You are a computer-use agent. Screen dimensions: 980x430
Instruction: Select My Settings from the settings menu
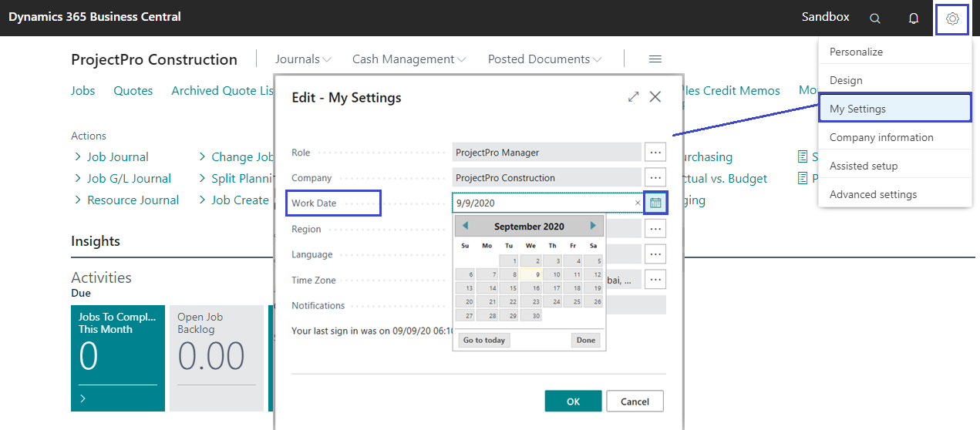894,109
